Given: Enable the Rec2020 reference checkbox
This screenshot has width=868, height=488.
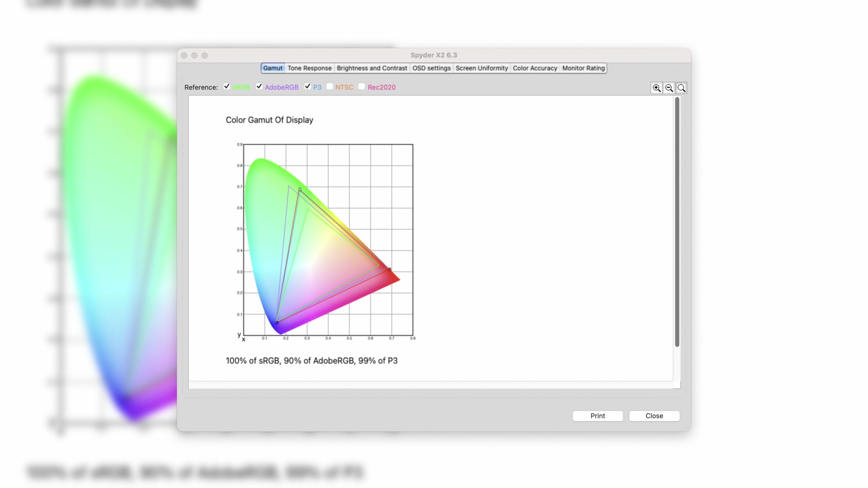Looking at the screenshot, I should coord(362,86).
